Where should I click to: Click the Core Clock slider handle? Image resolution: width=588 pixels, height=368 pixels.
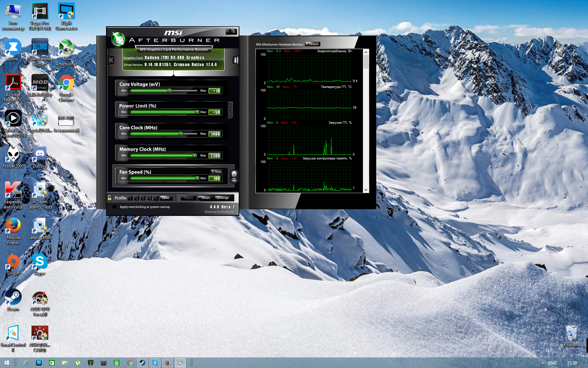[x=181, y=134]
